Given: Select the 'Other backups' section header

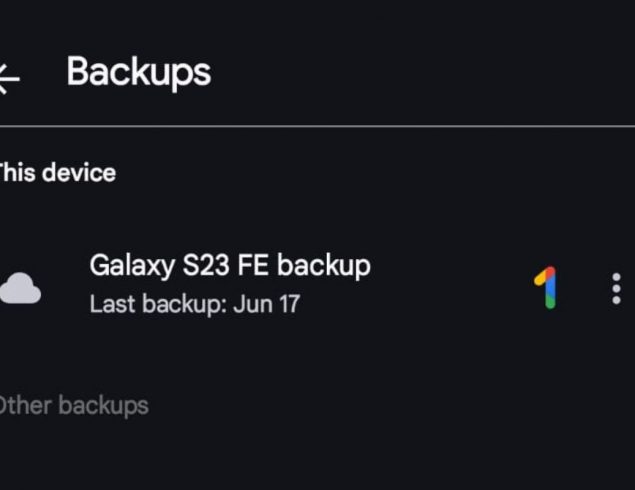Looking at the screenshot, I should coord(72,405).
